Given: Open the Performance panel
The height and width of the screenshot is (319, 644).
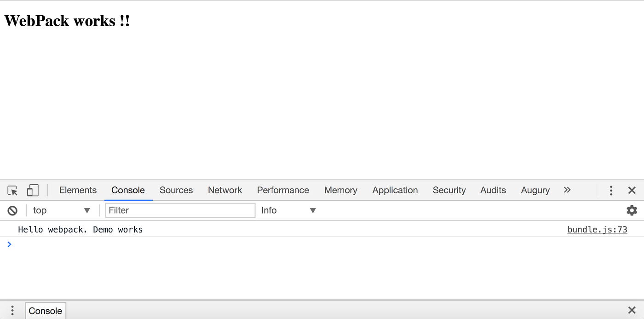Looking at the screenshot, I should [x=283, y=190].
